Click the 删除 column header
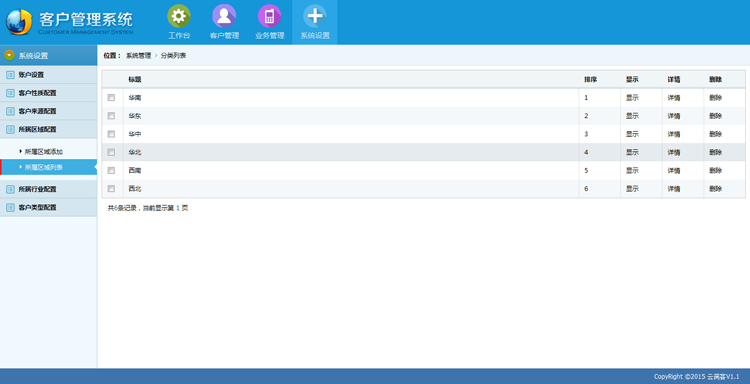 pos(716,79)
